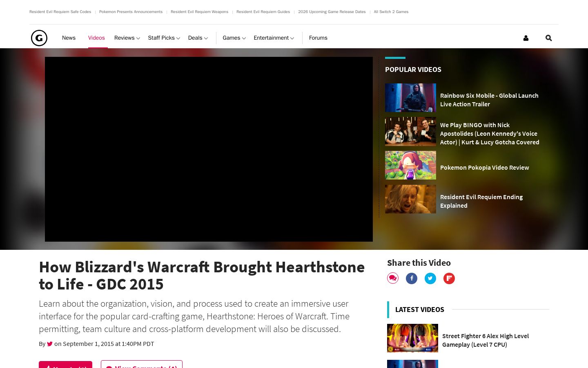This screenshot has width=588, height=368.
Task: Share this video on Flipboard
Action: (449, 278)
